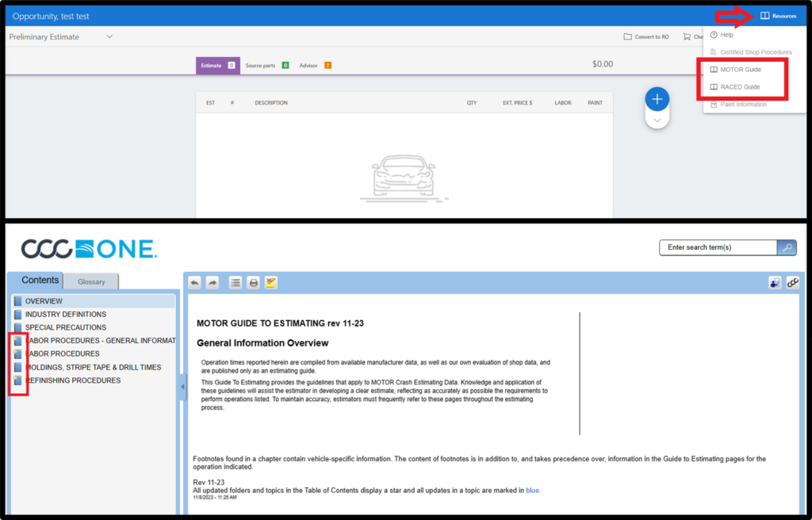Viewport: 812px width, 520px height.
Task: Click the blue plus add-line button
Action: pyautogui.click(x=657, y=99)
